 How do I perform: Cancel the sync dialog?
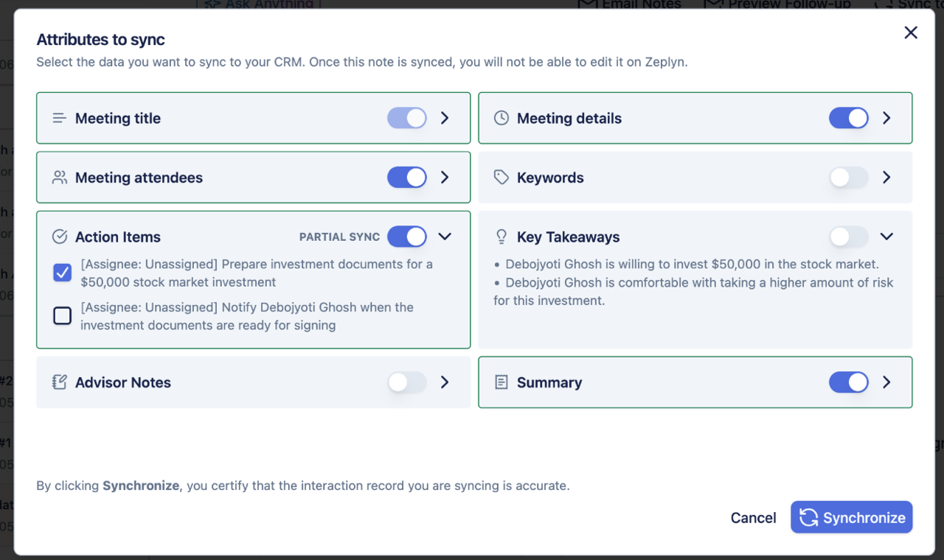[753, 518]
